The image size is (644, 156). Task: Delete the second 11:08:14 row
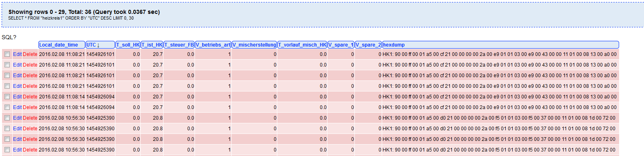click(x=30, y=107)
